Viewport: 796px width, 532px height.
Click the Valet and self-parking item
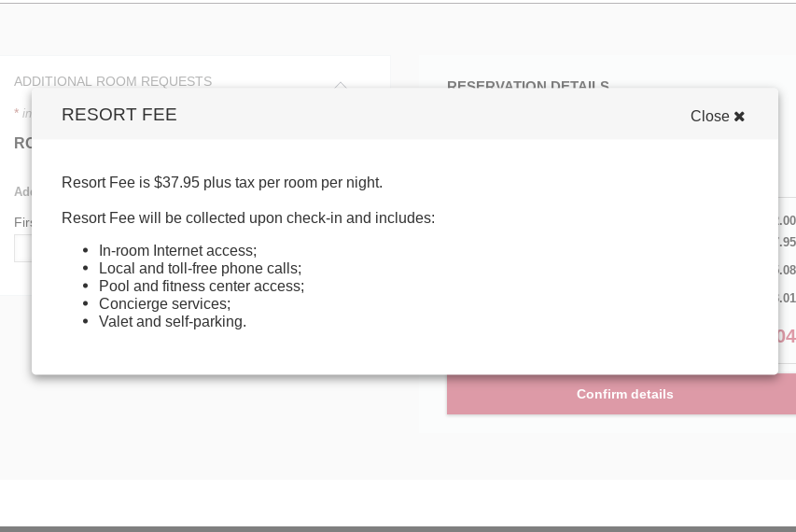pos(173,321)
